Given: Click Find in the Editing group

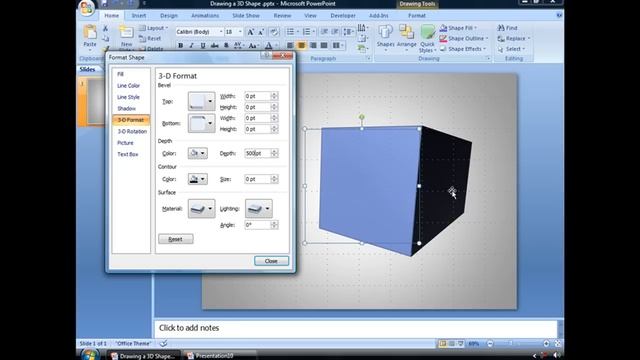Looking at the screenshot, I should tap(507, 28).
